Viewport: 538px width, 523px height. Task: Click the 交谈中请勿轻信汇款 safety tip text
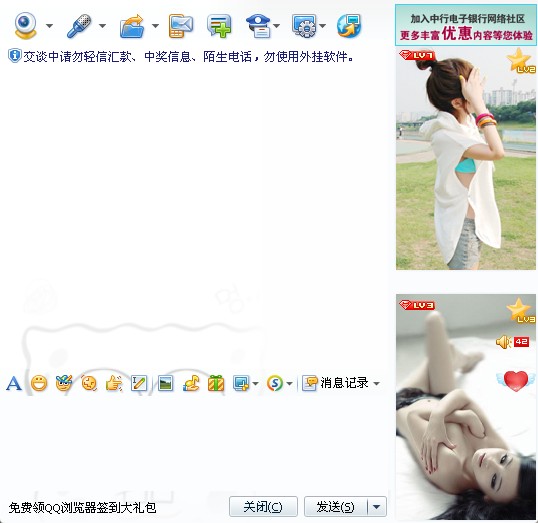(188, 56)
